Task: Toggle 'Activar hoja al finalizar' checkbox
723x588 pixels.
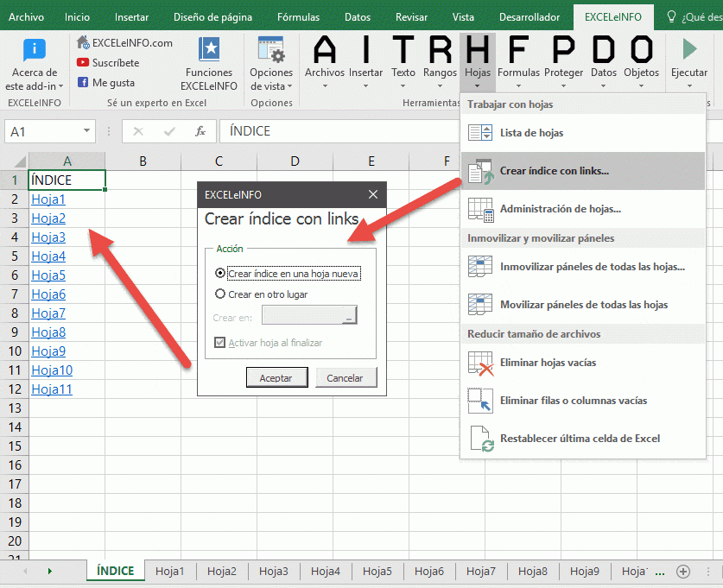Action: [x=220, y=343]
